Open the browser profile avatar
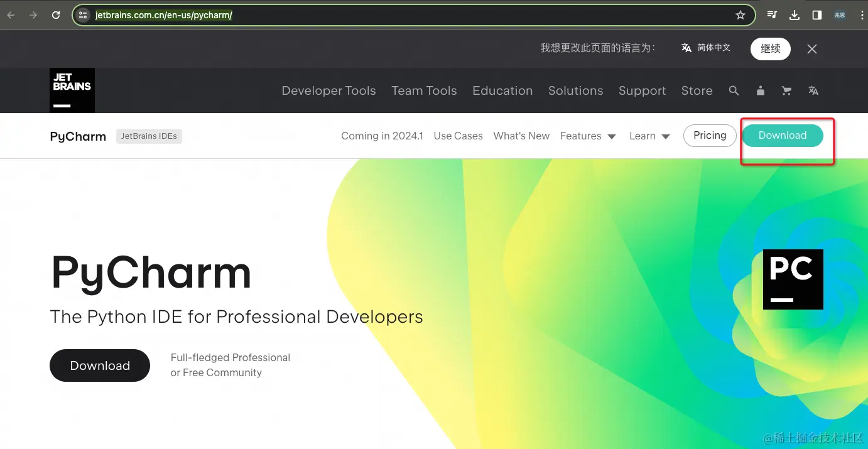Screen dimensions: 868x449 (x=840, y=15)
